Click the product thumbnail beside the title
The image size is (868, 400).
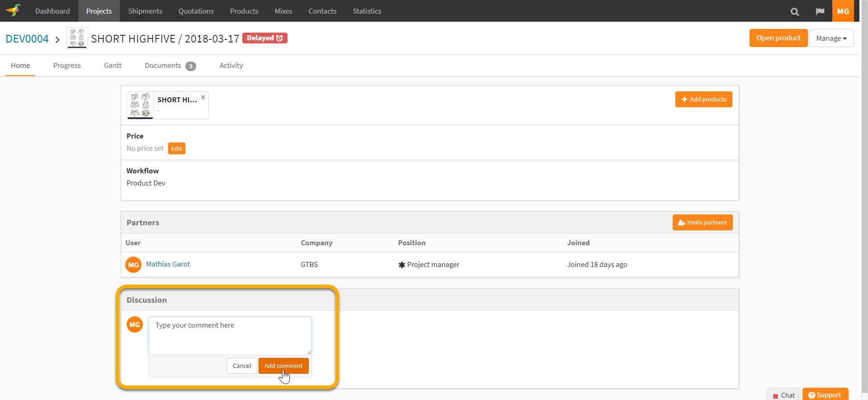click(77, 38)
